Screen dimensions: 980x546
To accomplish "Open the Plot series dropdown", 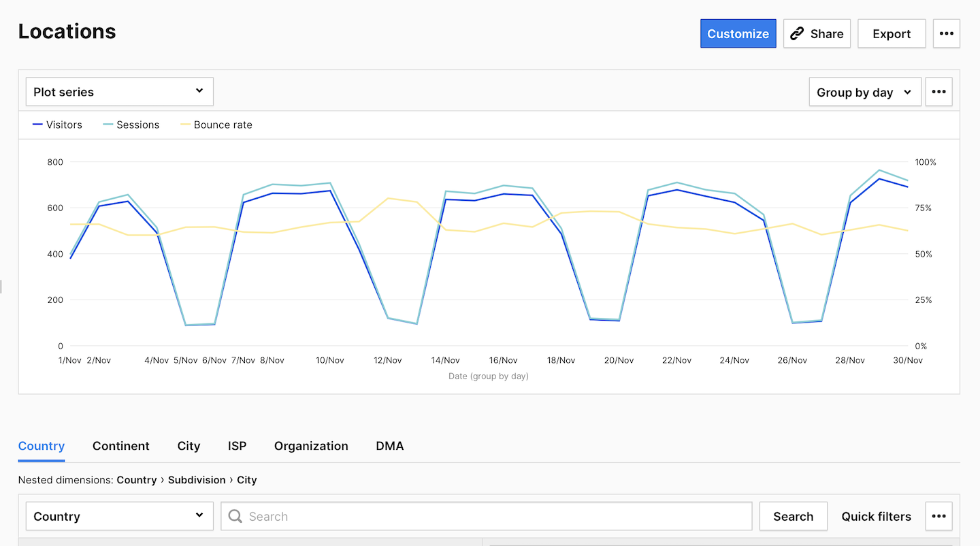I will point(119,91).
